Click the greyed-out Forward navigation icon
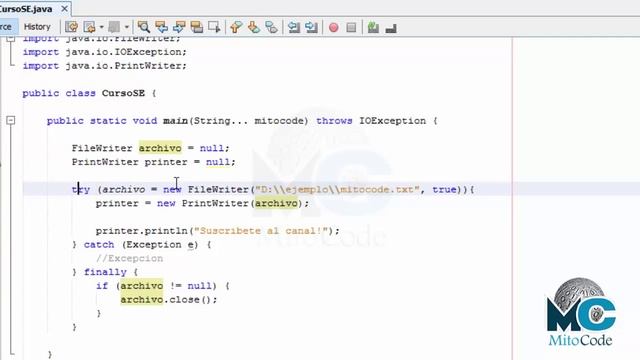Viewport: 640px width, 360px height. [114, 27]
